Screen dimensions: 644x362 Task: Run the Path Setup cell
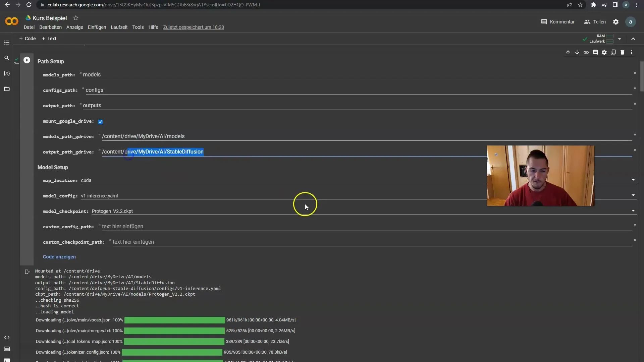[x=27, y=60]
